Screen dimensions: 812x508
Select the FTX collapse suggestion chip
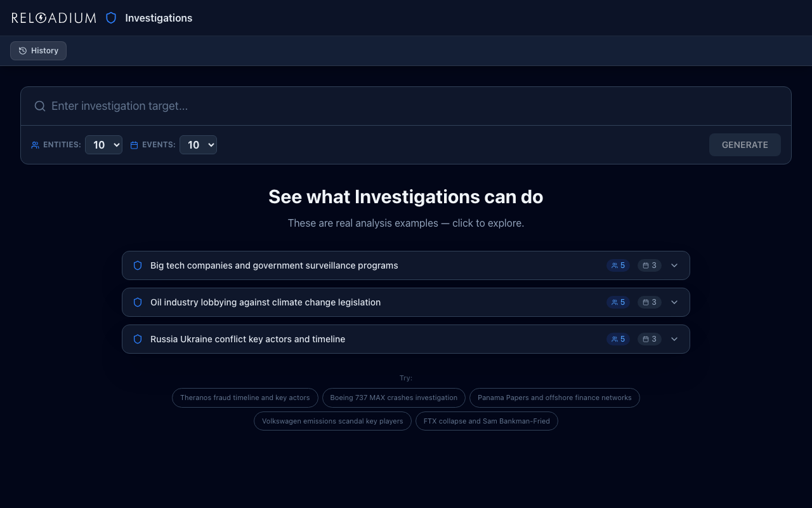point(487,421)
